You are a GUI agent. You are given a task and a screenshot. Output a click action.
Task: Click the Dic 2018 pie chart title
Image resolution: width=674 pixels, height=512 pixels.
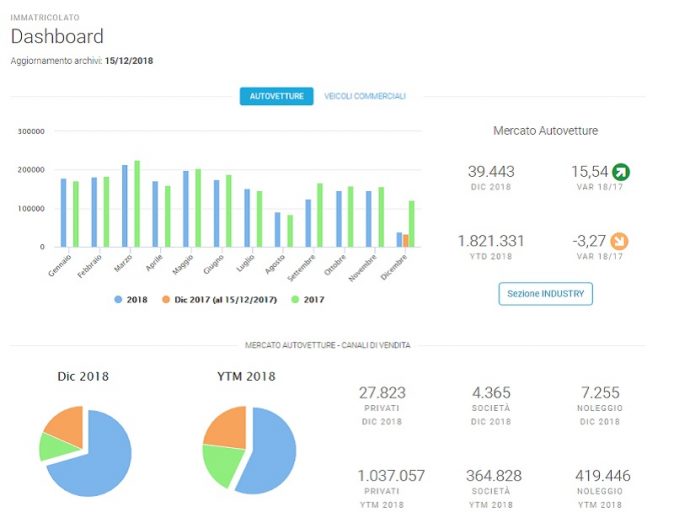(x=83, y=376)
